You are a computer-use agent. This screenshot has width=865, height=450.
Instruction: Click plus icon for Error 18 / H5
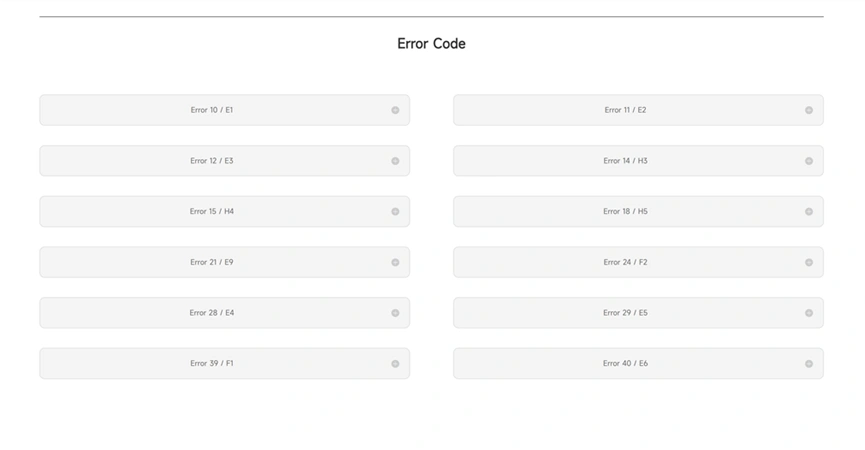tap(809, 212)
